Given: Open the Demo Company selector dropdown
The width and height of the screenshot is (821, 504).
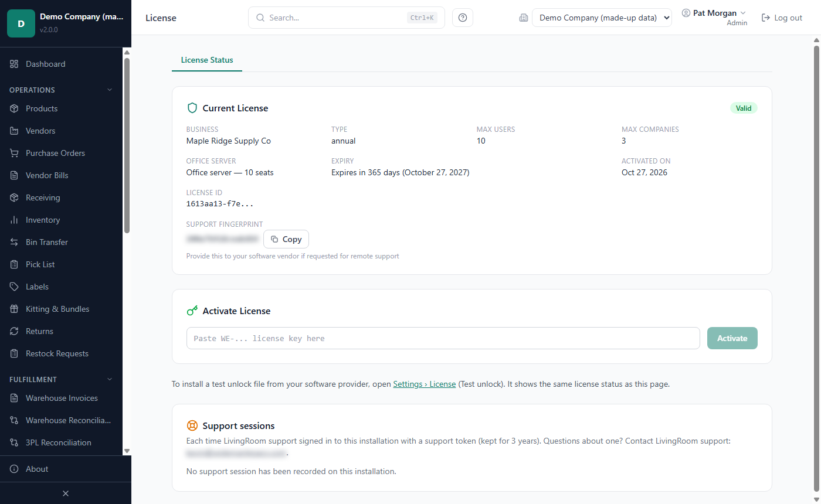Looking at the screenshot, I should [602, 18].
